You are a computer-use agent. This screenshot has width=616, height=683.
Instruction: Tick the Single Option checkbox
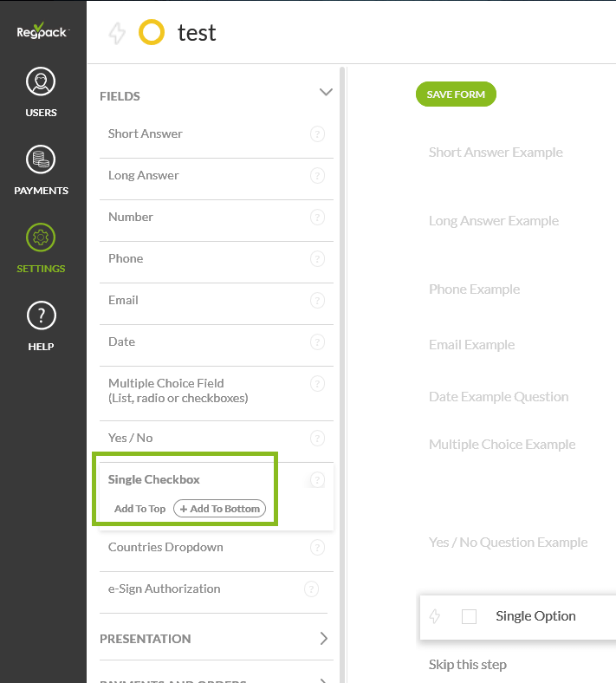[x=470, y=616]
